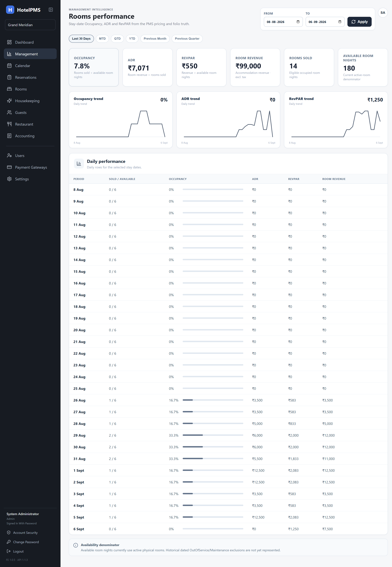Click the Rooms bed icon

(9, 89)
